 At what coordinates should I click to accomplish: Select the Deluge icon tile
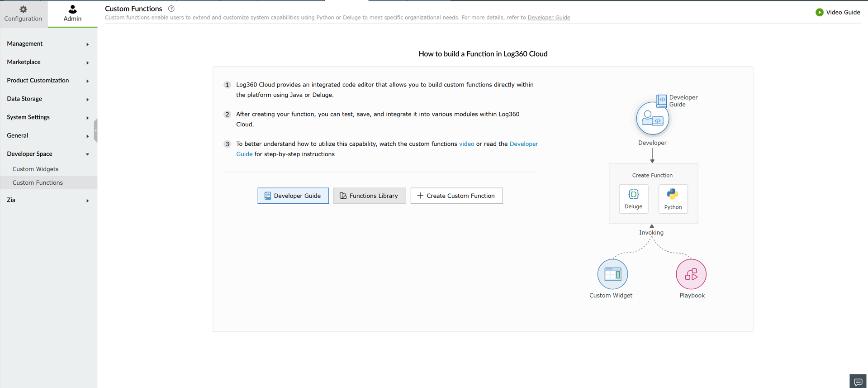pos(633,199)
